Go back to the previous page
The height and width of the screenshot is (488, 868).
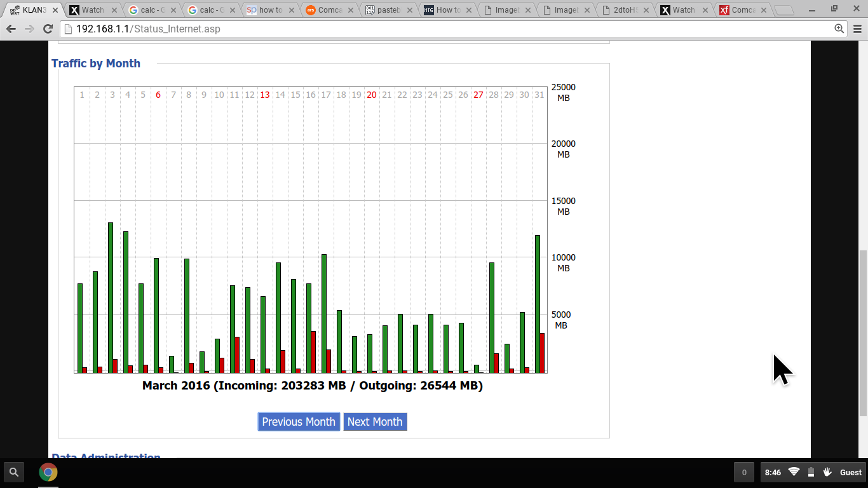click(x=11, y=29)
